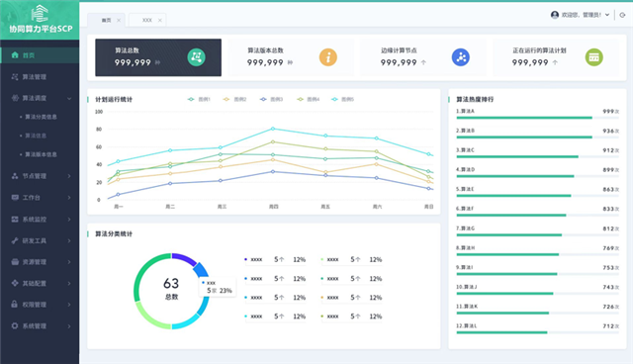Image resolution: width=633 pixels, height=364 pixels.
Task: Expand the 研发工具 menu chevron
Action: pos(69,240)
